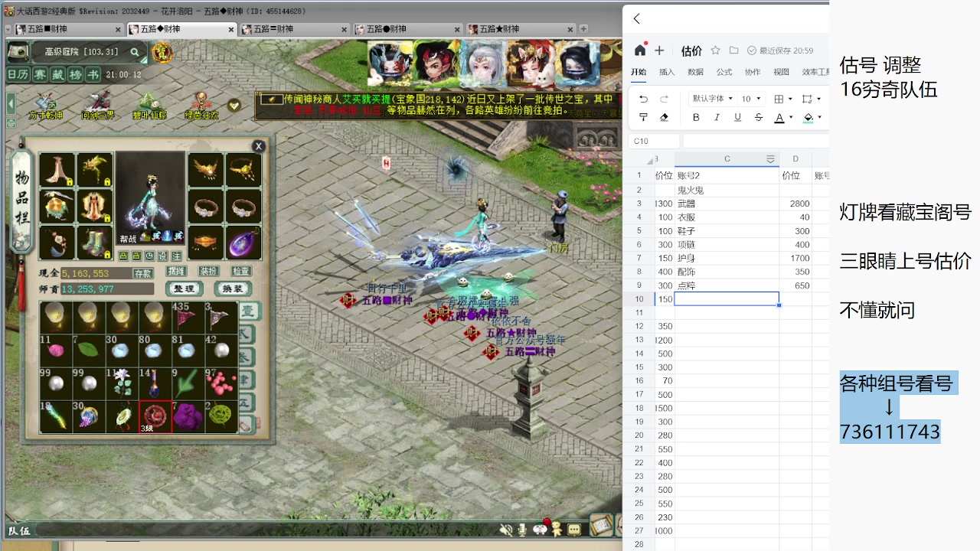980x551 pixels.
Task: Star the 估价 document
Action: tap(715, 51)
